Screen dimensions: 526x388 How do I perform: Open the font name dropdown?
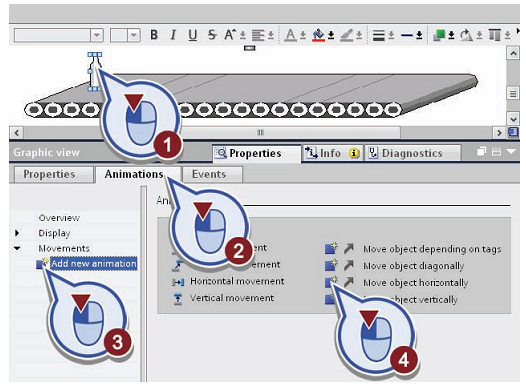(97, 35)
